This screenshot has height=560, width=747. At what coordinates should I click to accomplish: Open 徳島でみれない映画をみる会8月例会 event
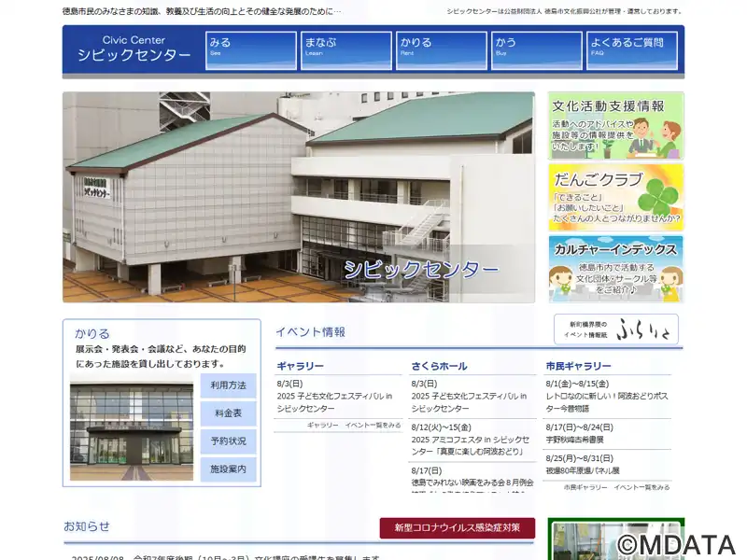click(472, 483)
